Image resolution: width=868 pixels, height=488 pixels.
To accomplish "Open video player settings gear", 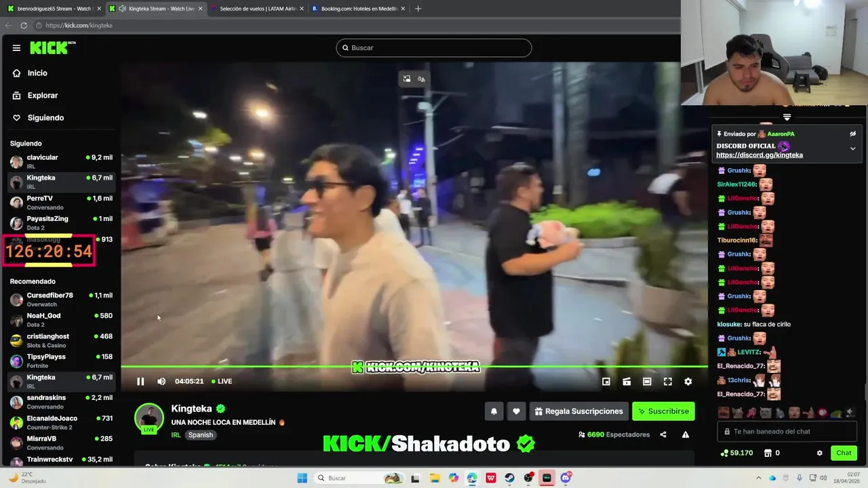I will pyautogui.click(x=688, y=382).
